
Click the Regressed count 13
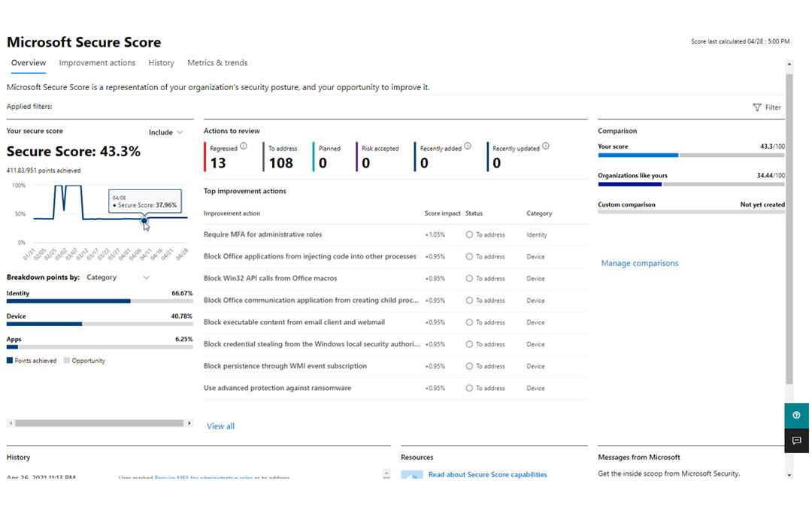(218, 163)
